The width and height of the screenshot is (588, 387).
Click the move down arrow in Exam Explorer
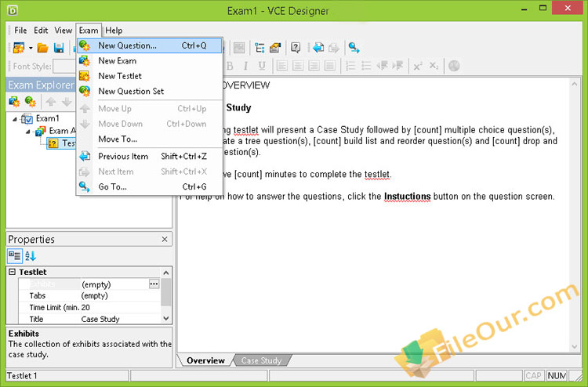(x=67, y=102)
